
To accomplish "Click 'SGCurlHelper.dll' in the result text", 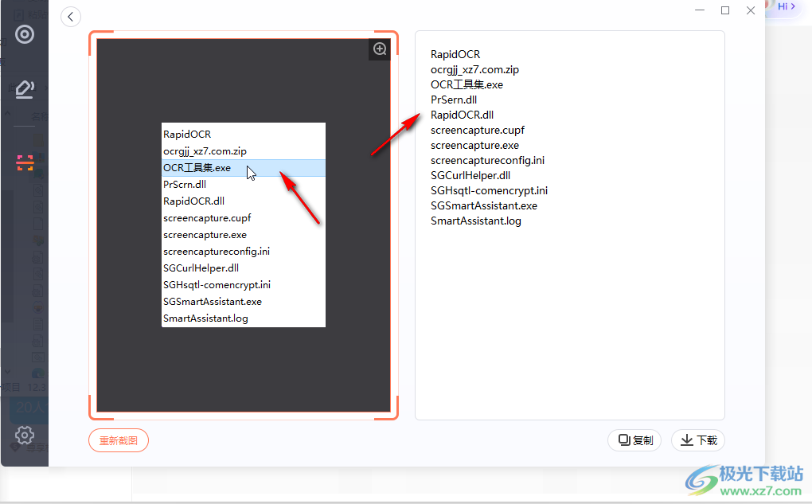I will pos(470,175).
